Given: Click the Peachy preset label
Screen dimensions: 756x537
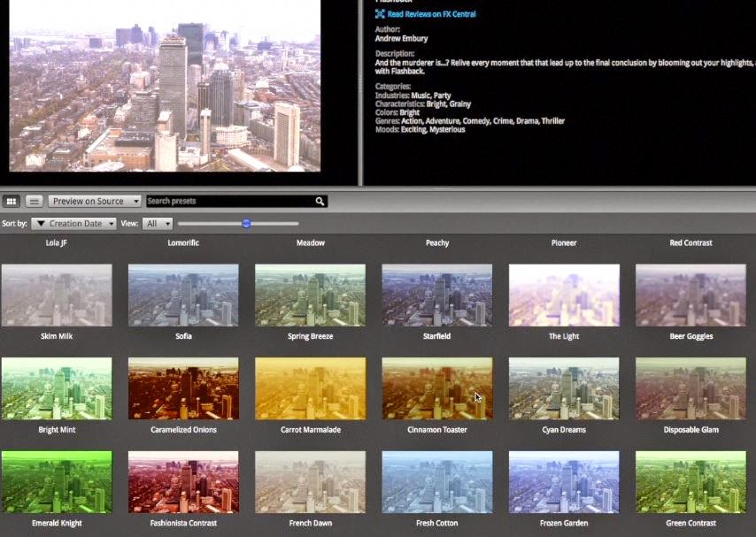Looking at the screenshot, I should pyautogui.click(x=437, y=243).
